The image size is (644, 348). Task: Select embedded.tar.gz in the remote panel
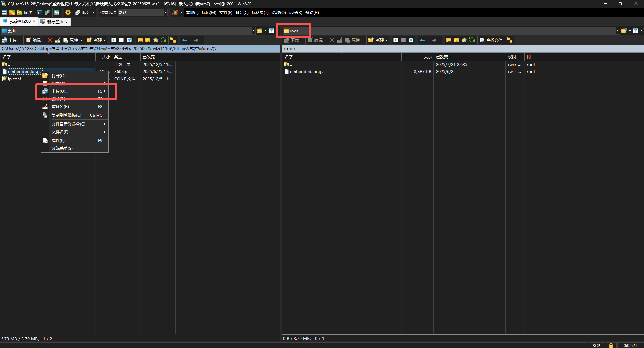tap(306, 72)
